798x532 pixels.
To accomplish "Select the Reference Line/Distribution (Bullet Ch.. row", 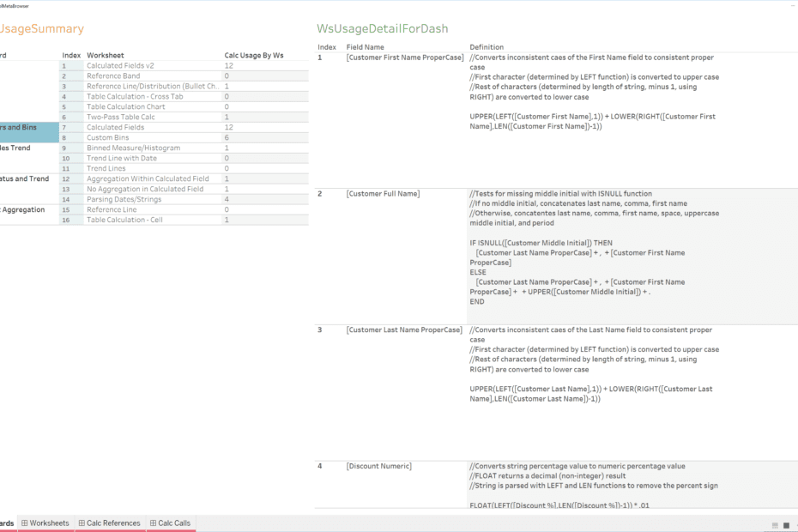I will coord(184,86).
